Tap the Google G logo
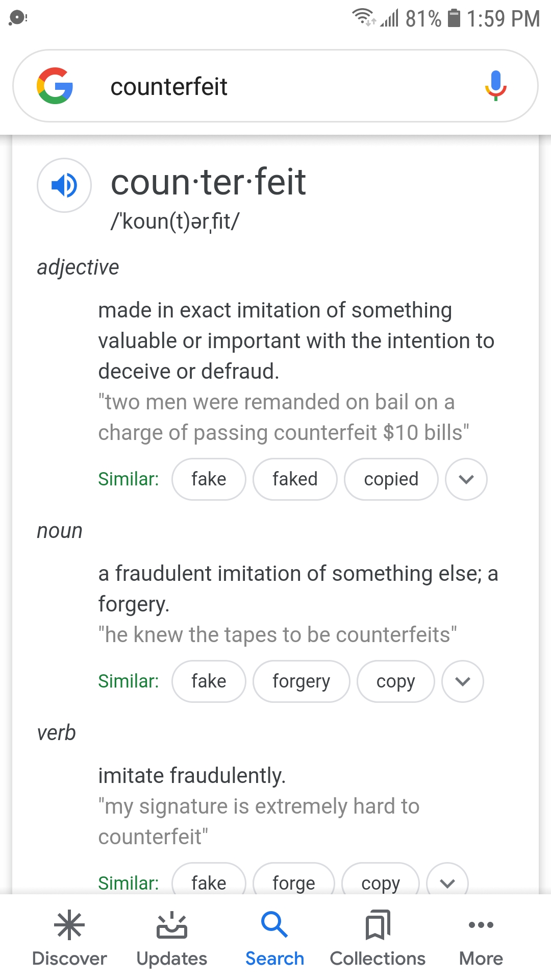551x980 pixels. [x=55, y=86]
